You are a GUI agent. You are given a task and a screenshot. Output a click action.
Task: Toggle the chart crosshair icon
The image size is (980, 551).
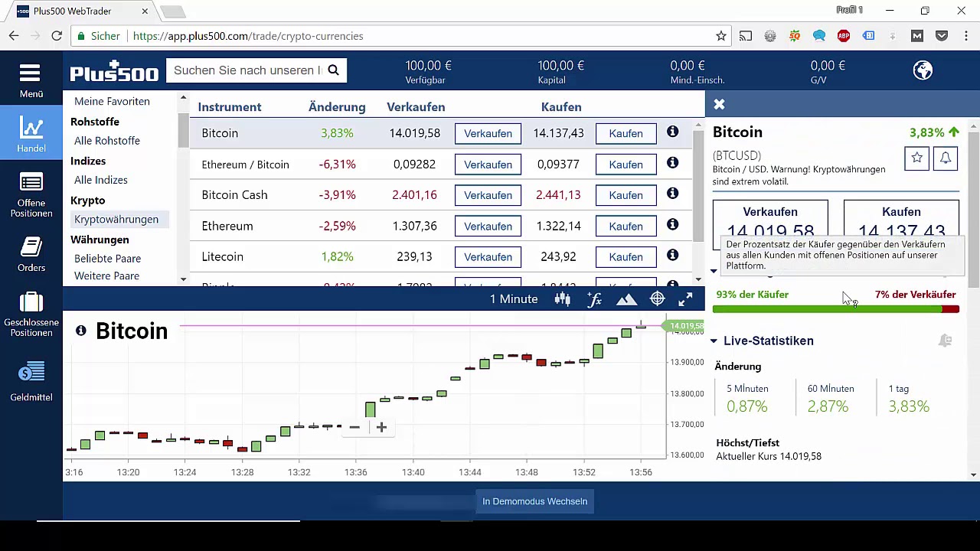point(657,299)
